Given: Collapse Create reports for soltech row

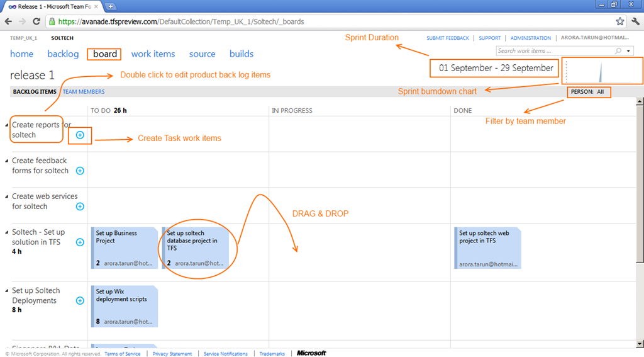Looking at the screenshot, I should point(6,125).
